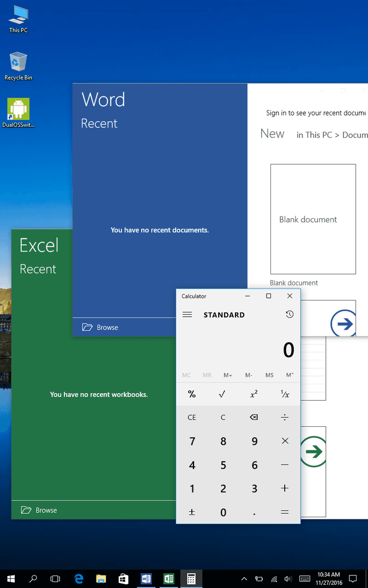Click digit 2 on Calculator
Image resolution: width=368 pixels, height=588 pixels.
tap(222, 488)
